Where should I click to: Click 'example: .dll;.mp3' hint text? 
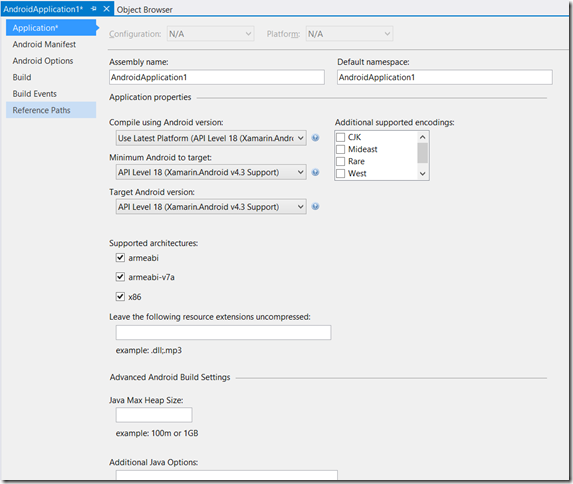point(149,350)
